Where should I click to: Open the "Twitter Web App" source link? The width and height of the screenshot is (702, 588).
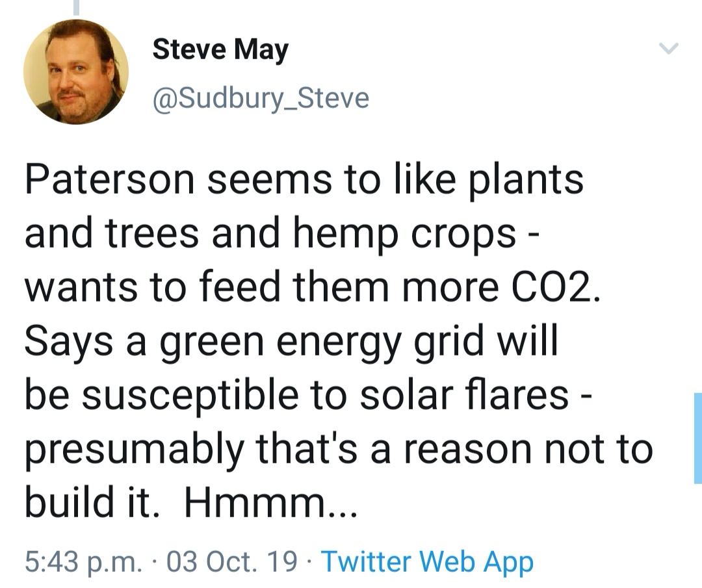click(x=427, y=561)
